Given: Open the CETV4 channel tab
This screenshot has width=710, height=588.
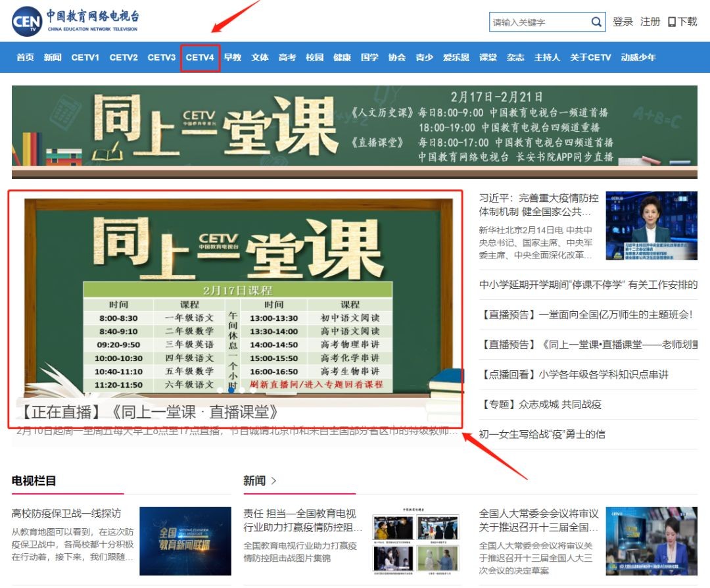Looking at the screenshot, I should coord(200,57).
